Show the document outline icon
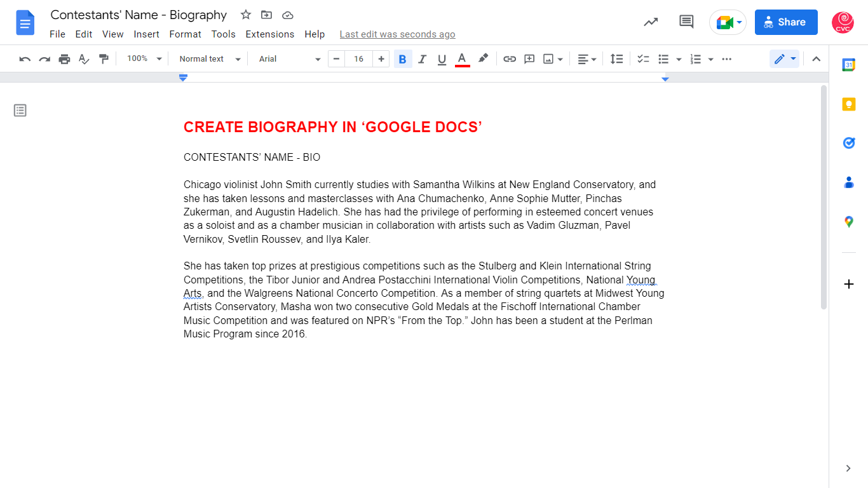The height and width of the screenshot is (488, 868). pos(20,111)
